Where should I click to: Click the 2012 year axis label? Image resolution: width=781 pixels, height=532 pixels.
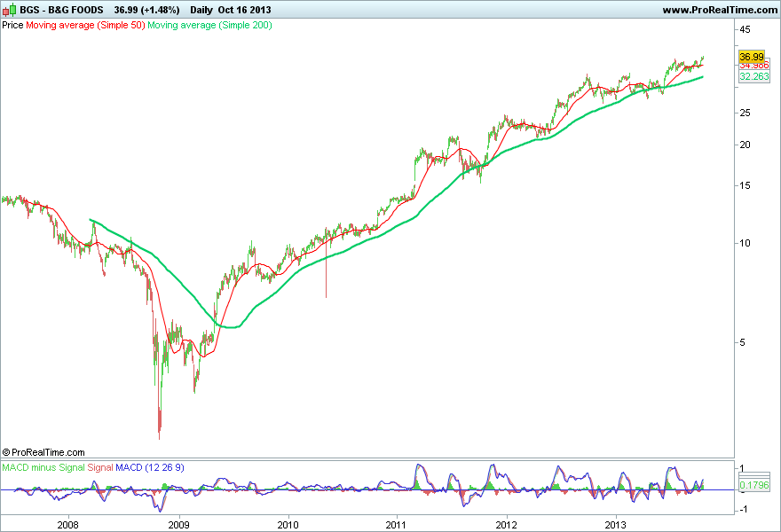[x=507, y=525]
